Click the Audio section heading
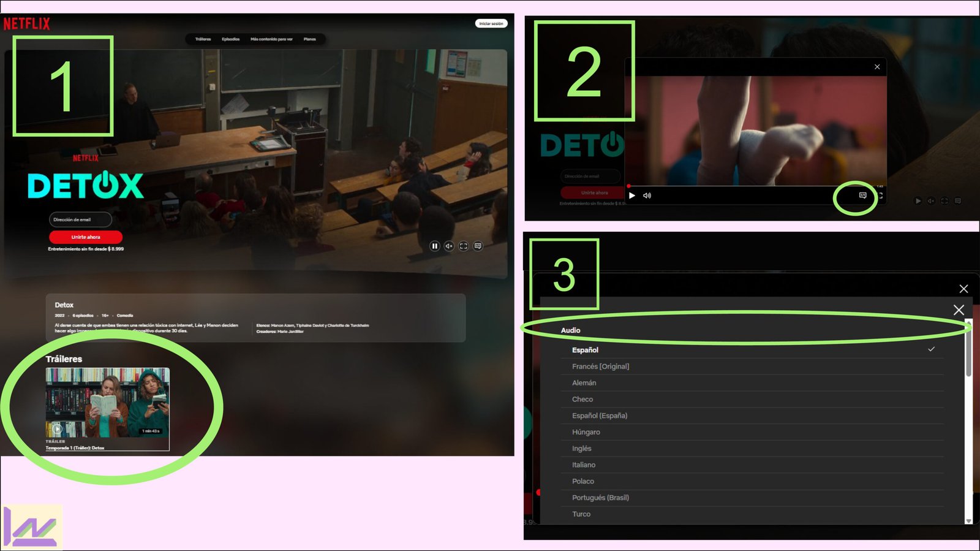 571,330
